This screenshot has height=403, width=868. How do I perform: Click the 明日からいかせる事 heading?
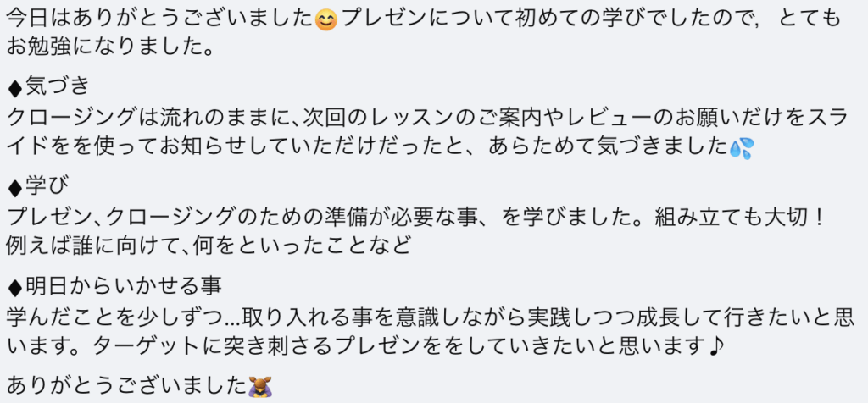click(x=124, y=286)
